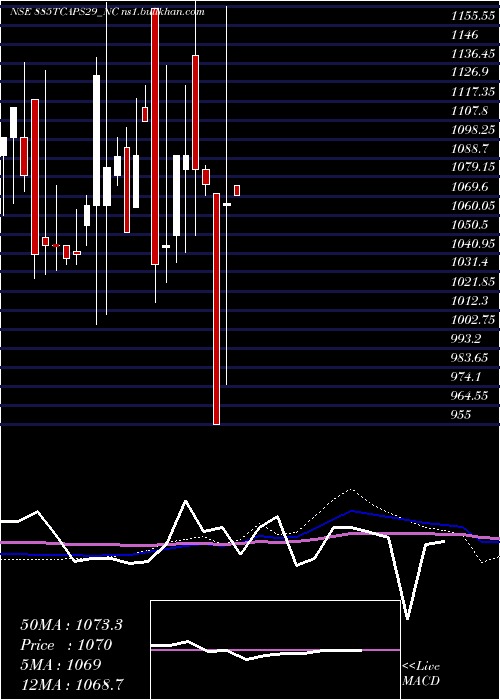Click the 1146 price axis label

tap(464, 35)
